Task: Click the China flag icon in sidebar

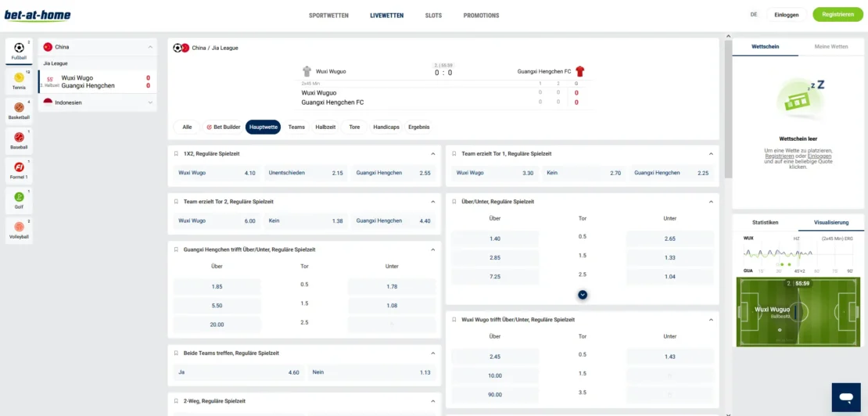Action: (48, 47)
